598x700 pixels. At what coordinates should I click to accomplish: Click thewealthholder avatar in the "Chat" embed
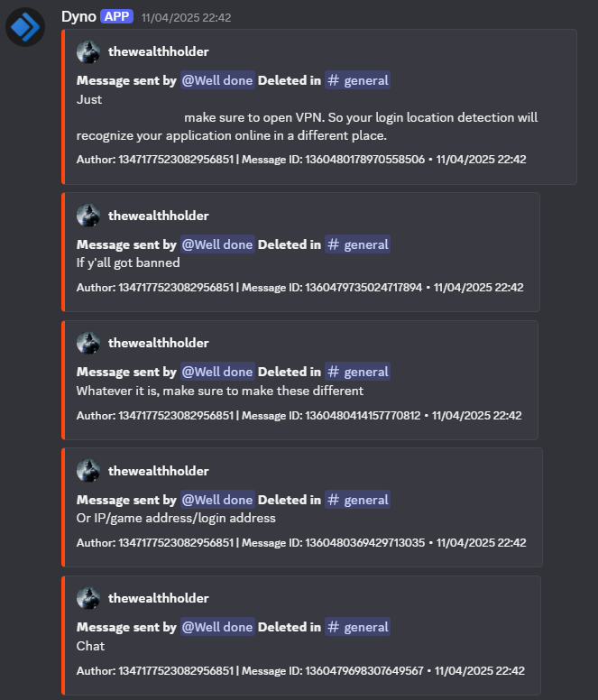88,598
